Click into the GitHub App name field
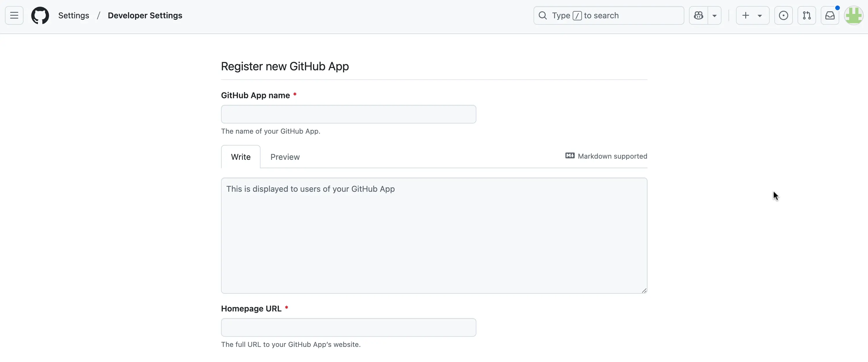The image size is (868, 362). [x=348, y=114]
